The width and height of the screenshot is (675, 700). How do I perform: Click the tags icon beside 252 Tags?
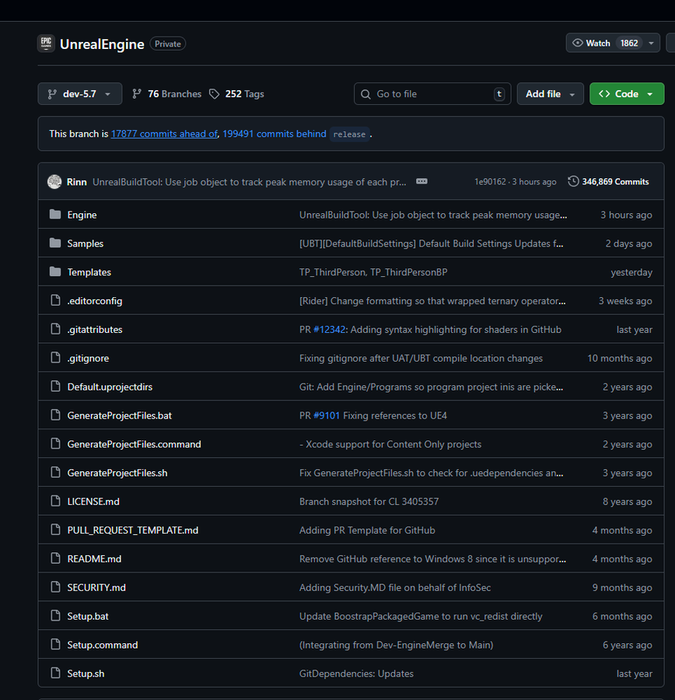click(214, 94)
